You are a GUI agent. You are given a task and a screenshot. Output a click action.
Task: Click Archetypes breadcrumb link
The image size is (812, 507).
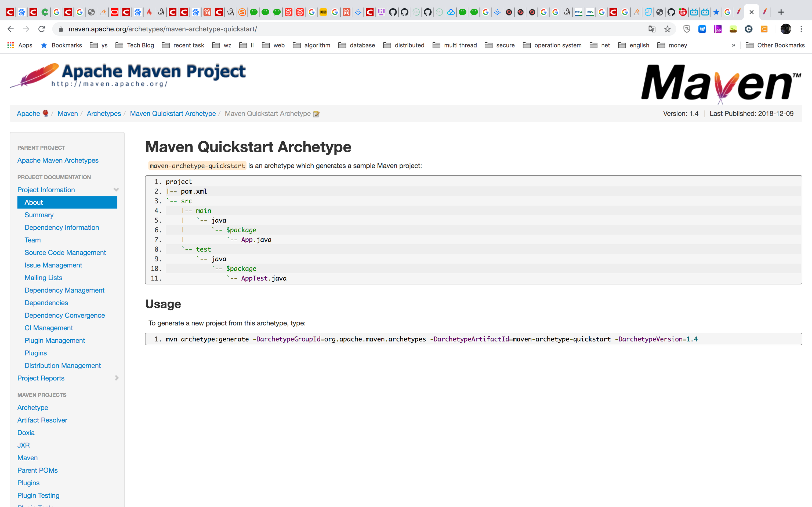tap(104, 114)
